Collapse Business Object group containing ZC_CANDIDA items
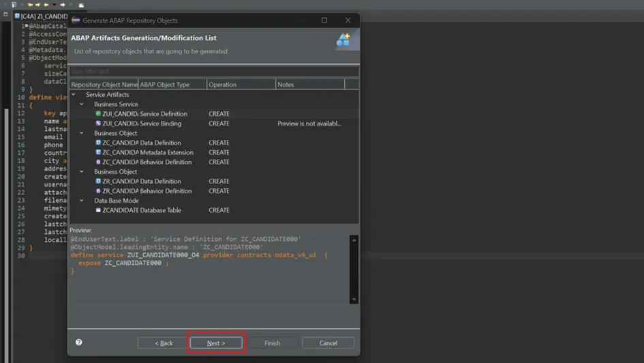644x363 pixels. (82, 133)
